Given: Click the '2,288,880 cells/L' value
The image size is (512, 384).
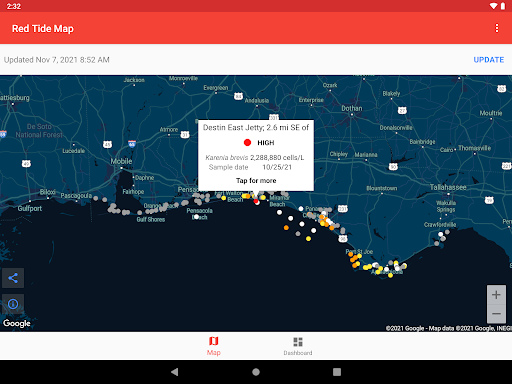Looking at the screenshot, I should coord(277,157).
